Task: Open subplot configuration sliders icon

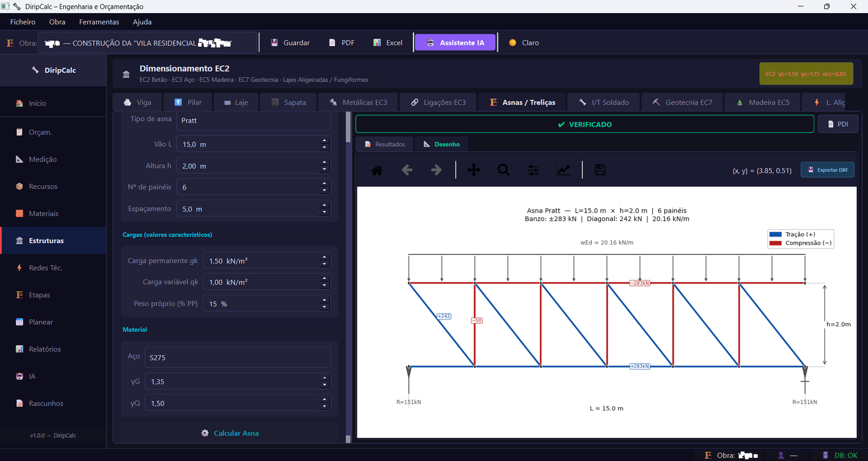Action: 533,170
